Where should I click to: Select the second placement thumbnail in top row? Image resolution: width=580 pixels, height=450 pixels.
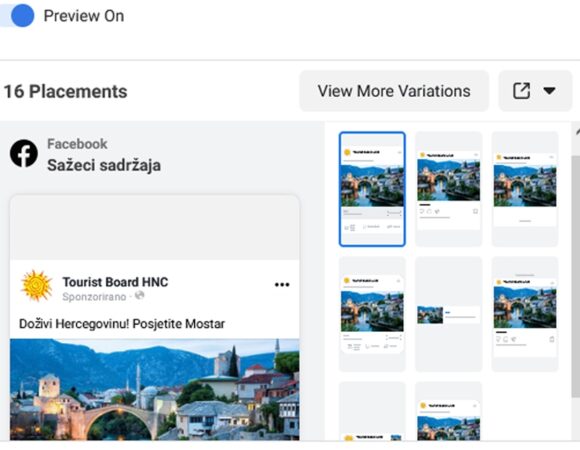(x=448, y=189)
